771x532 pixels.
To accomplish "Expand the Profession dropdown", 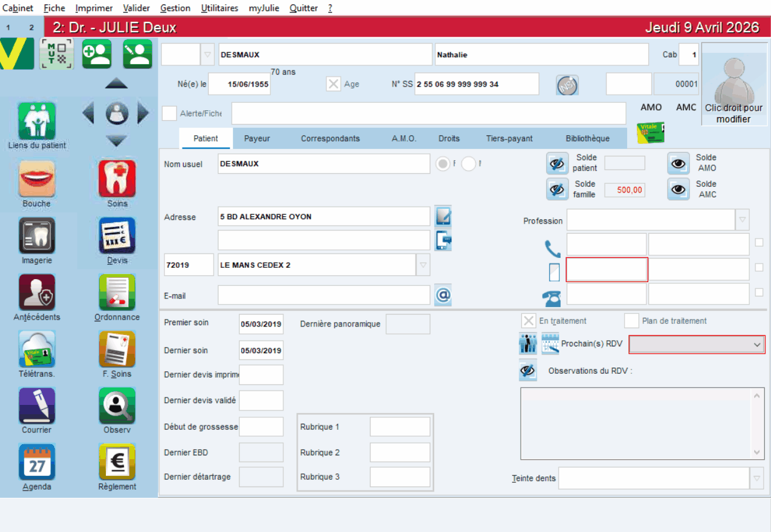I will pos(742,221).
